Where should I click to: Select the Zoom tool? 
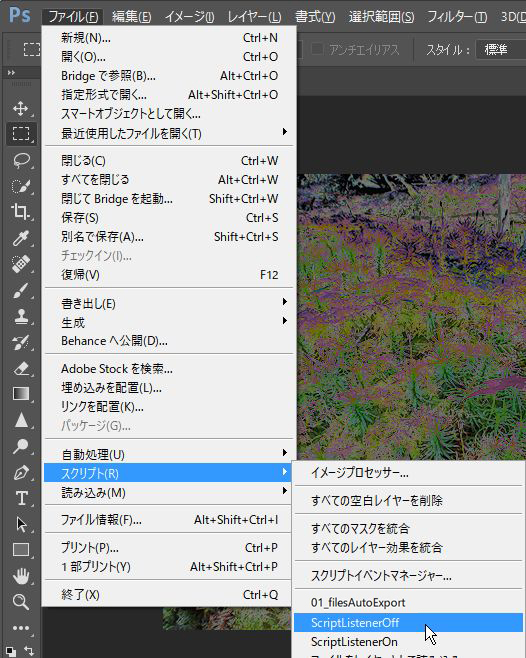pos(21,602)
